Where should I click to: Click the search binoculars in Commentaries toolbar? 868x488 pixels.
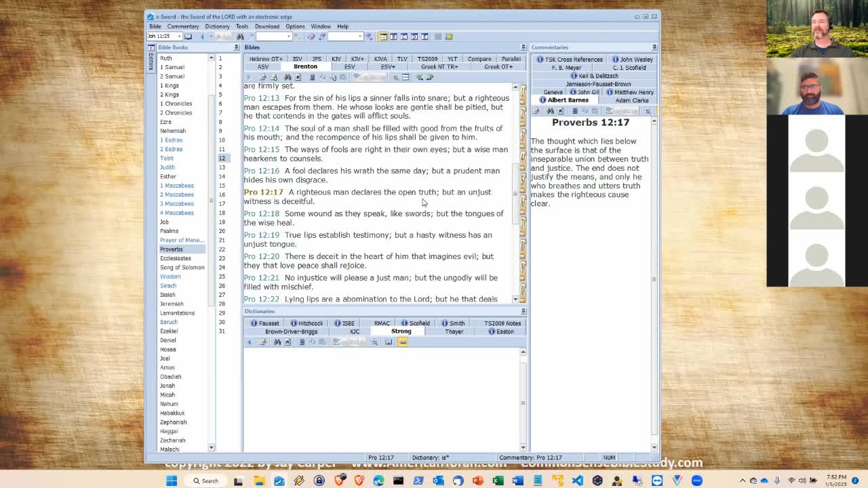pos(550,111)
